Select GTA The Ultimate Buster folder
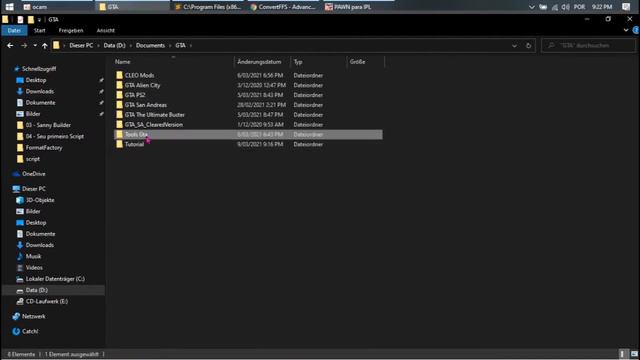This screenshot has height=360, width=640. tap(155, 115)
